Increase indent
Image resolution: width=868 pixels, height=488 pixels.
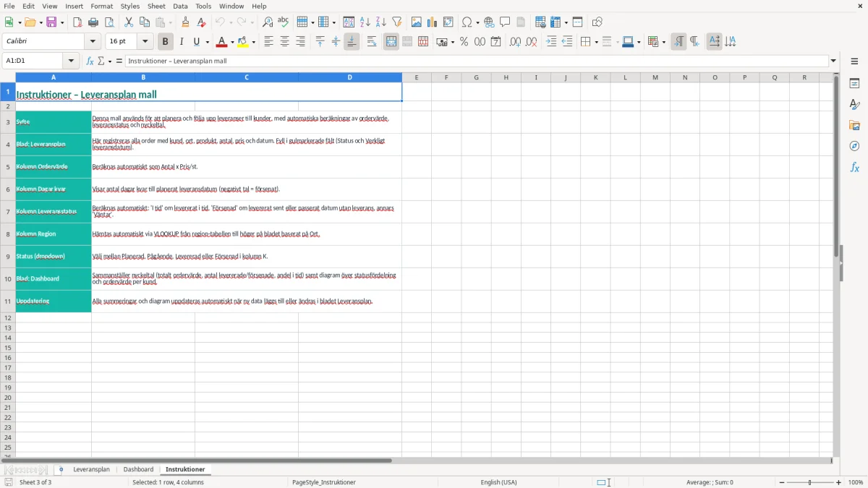(551, 42)
